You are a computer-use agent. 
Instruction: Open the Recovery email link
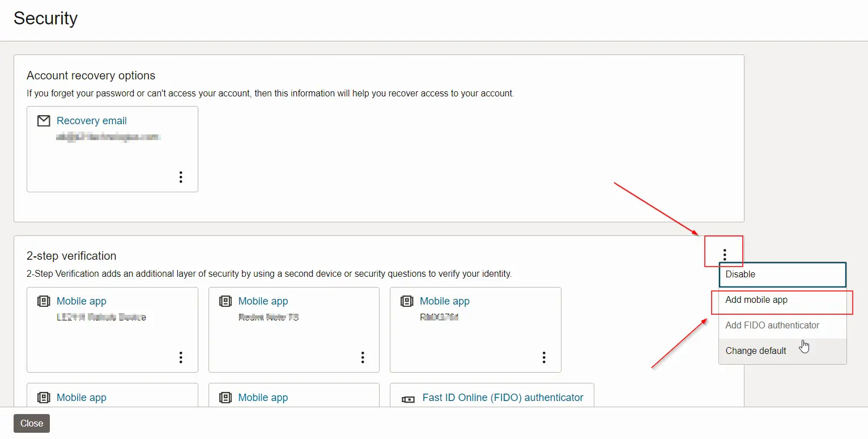click(x=91, y=121)
